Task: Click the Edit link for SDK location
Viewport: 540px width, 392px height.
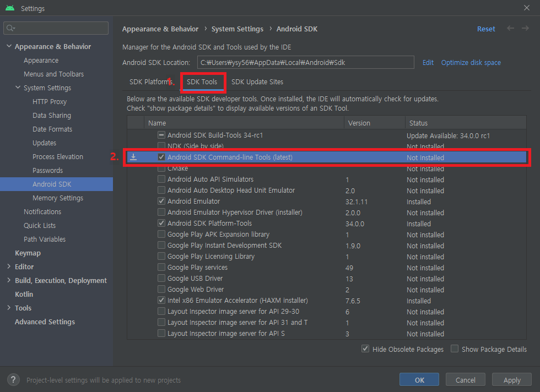Action: (428, 63)
